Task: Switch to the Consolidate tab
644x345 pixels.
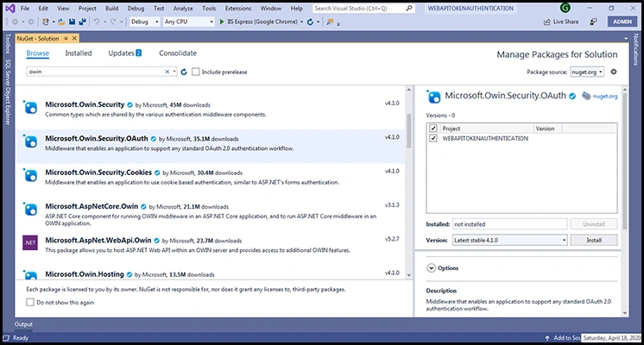Action: [x=178, y=53]
